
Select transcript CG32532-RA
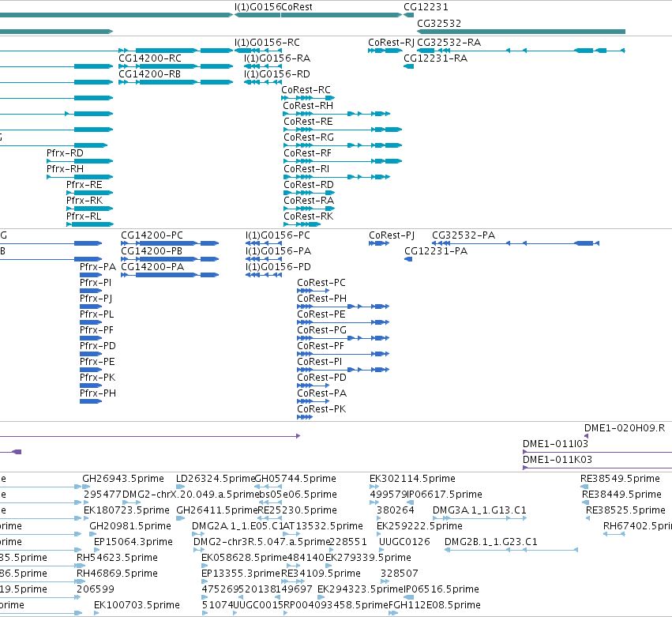tap(521, 51)
